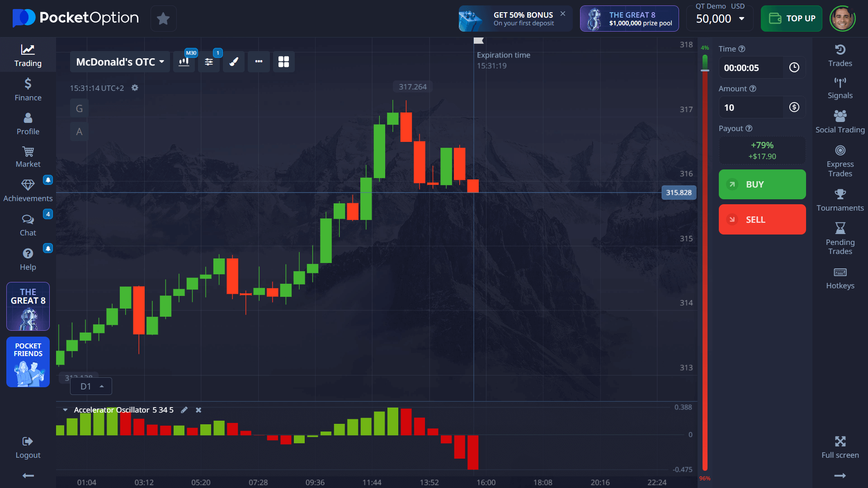Open the Tournaments menu item
Image resolution: width=868 pixels, height=488 pixels.
click(x=840, y=200)
